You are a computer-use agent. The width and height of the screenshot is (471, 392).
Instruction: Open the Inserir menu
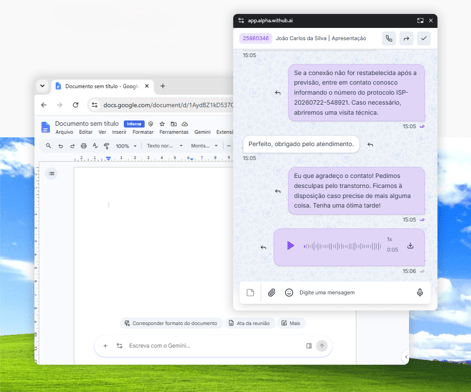point(119,132)
